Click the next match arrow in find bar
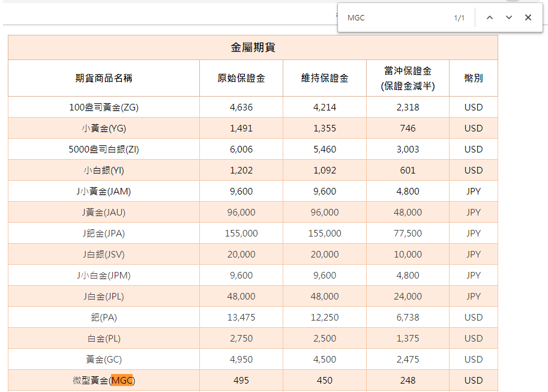Screen dimensions: 548x392 (509, 17)
